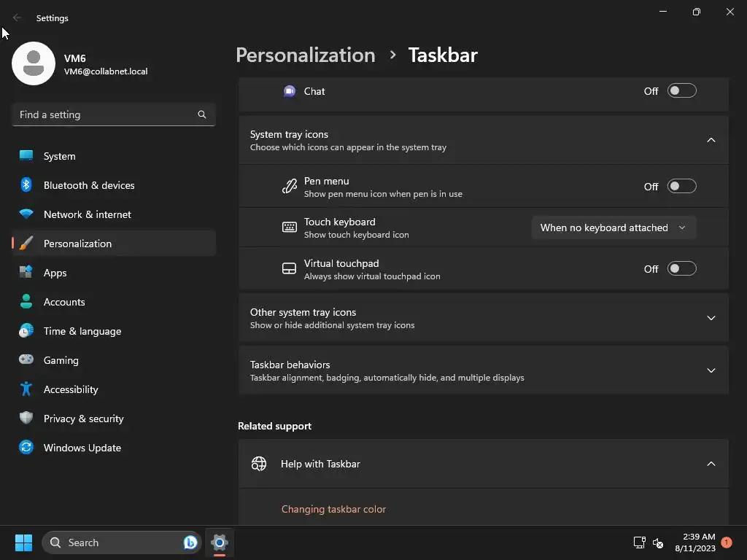
Task: Go to Time & language settings
Action: coord(82,331)
